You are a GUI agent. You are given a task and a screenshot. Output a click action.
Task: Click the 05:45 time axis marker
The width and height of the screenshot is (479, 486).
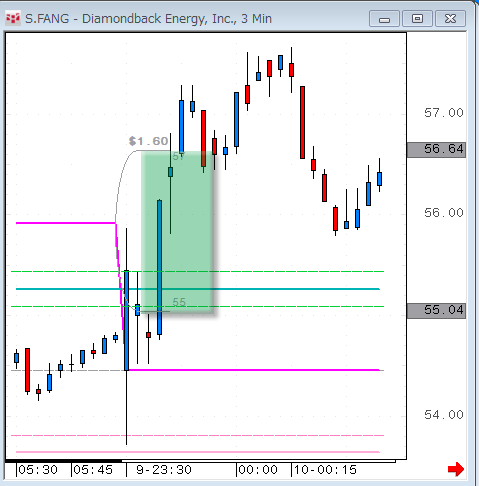click(93, 470)
